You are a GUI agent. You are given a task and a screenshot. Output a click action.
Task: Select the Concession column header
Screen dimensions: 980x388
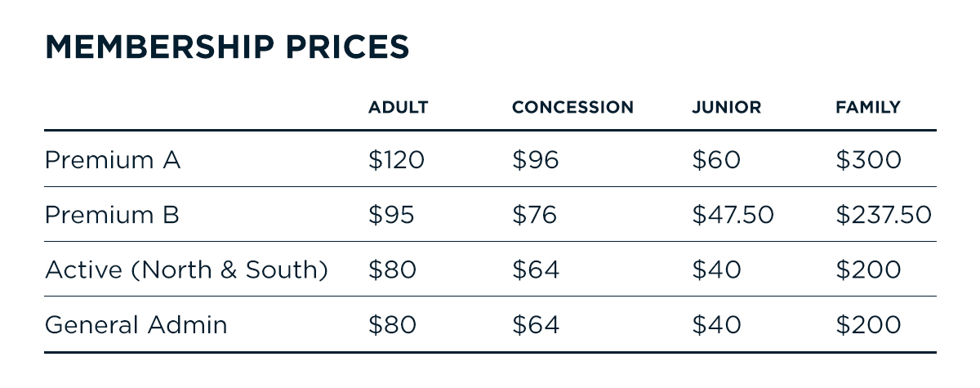coord(572,108)
